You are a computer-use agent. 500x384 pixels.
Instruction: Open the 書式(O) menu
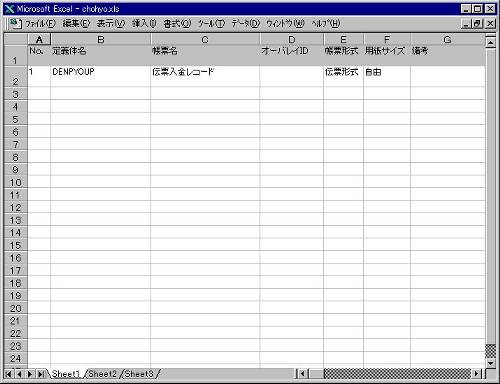(177, 24)
